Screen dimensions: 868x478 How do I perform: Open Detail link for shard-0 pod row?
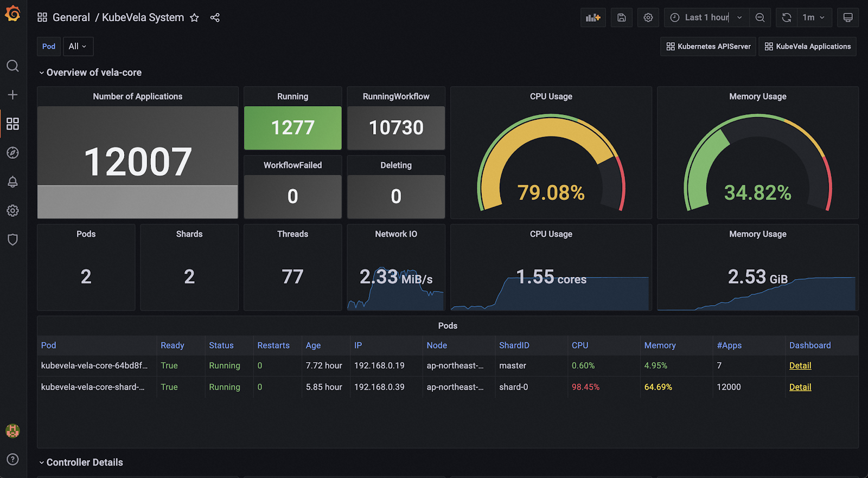(x=800, y=387)
